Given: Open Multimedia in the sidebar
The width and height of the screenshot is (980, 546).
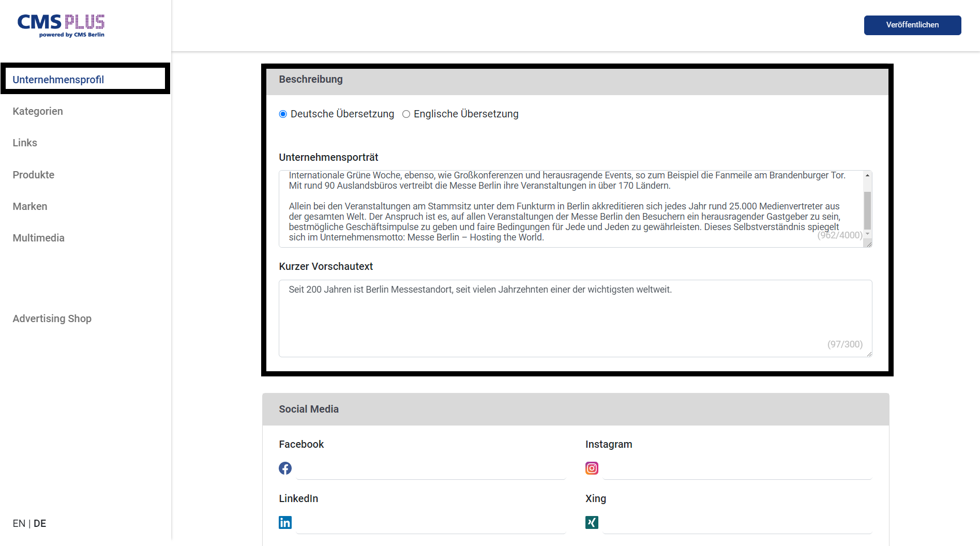Looking at the screenshot, I should point(39,238).
